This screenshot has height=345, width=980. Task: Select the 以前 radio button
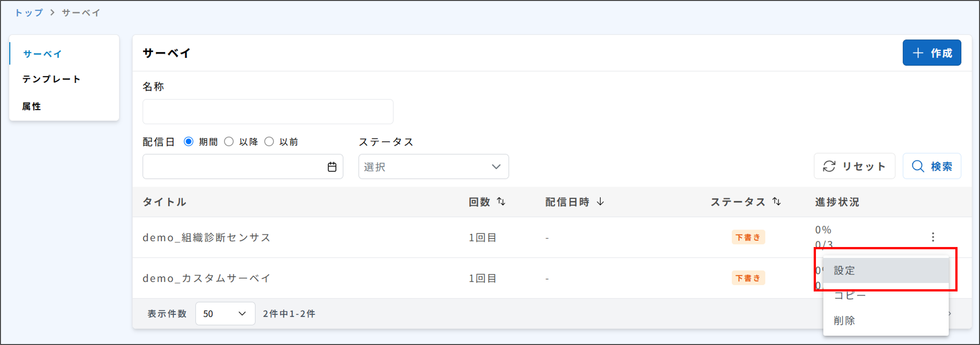click(269, 141)
